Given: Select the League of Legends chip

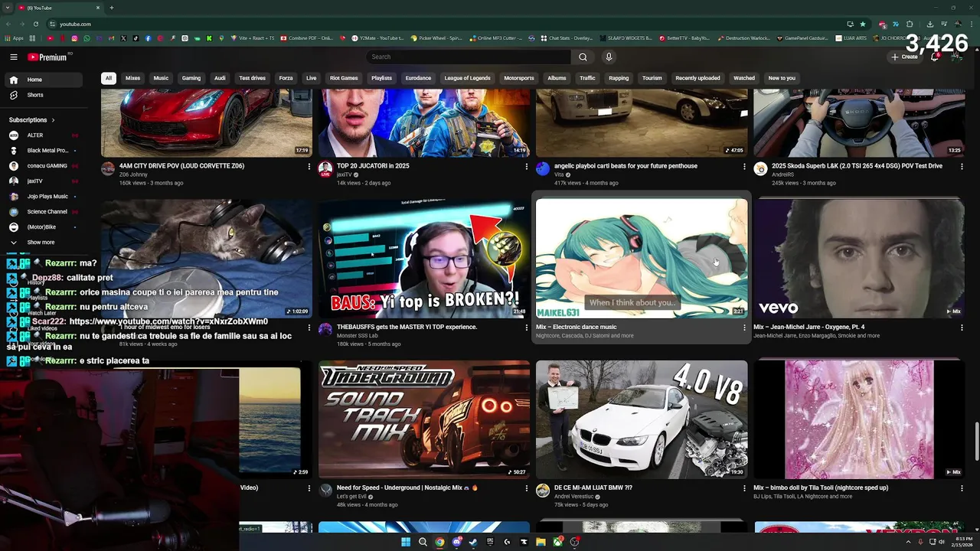Looking at the screenshot, I should coord(467,78).
